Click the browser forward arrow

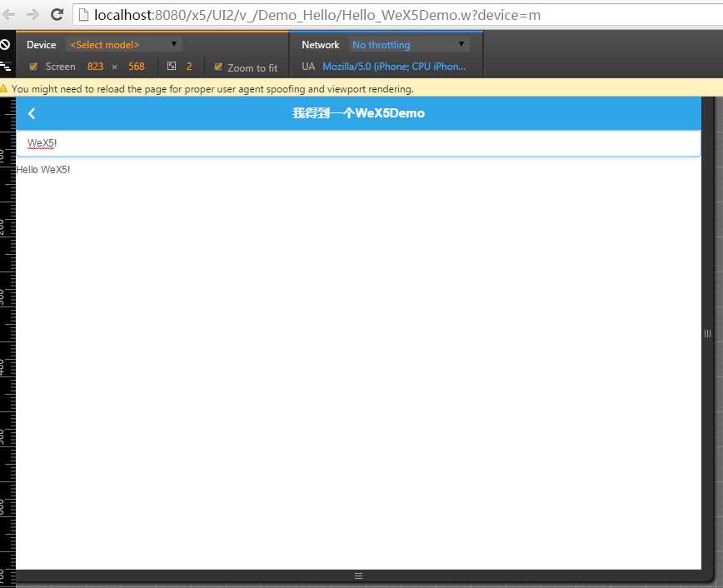click(x=32, y=15)
